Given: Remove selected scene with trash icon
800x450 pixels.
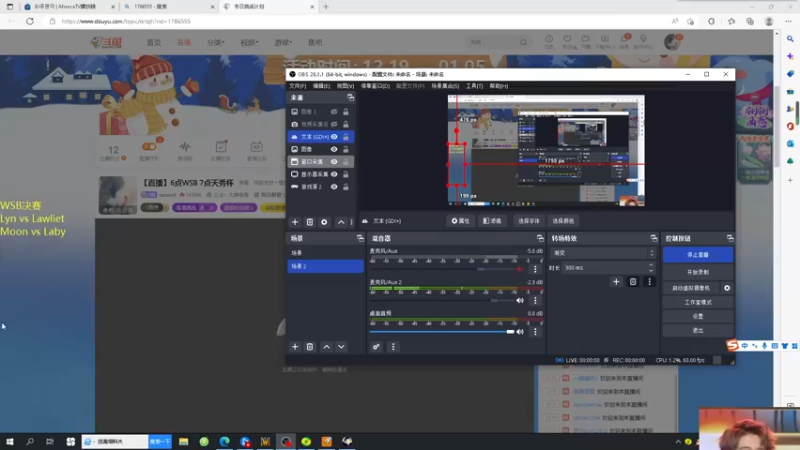Looking at the screenshot, I should 310,347.
